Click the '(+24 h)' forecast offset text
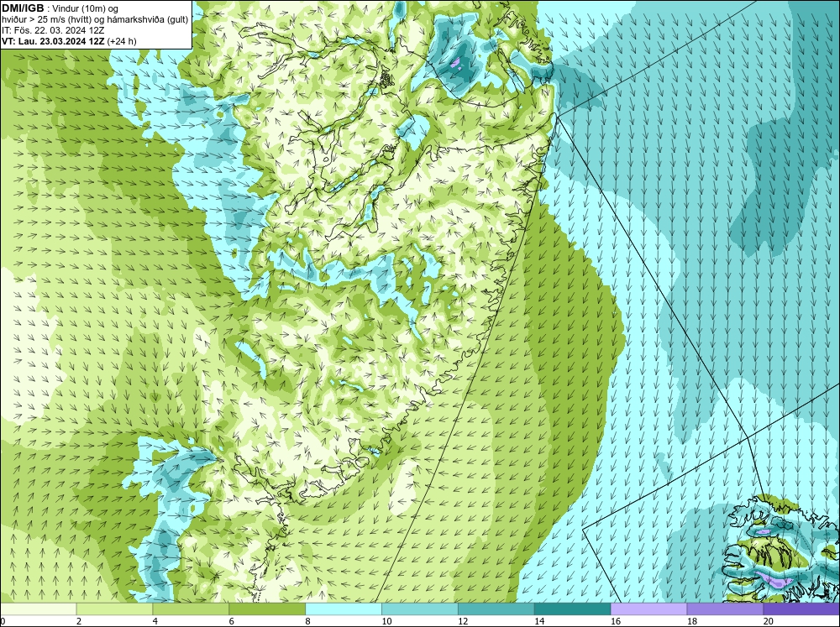This screenshot has width=840, height=627. (x=122, y=41)
